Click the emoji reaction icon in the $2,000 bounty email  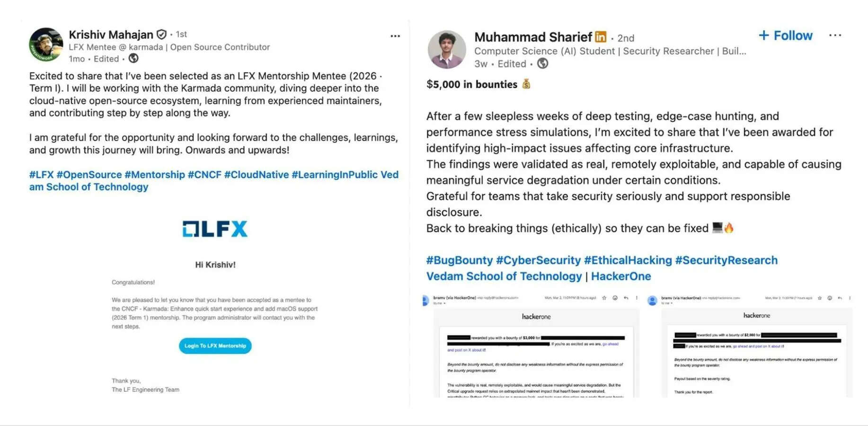[830, 298]
